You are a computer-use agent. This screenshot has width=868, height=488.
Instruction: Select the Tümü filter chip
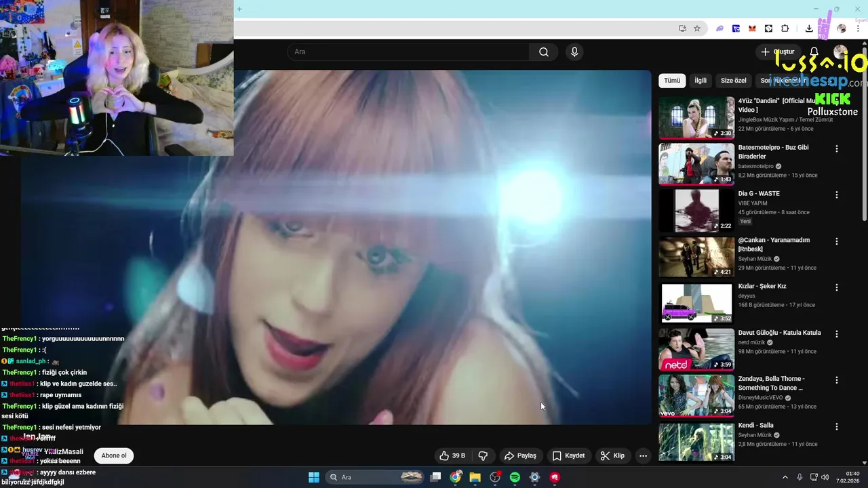[672, 81]
